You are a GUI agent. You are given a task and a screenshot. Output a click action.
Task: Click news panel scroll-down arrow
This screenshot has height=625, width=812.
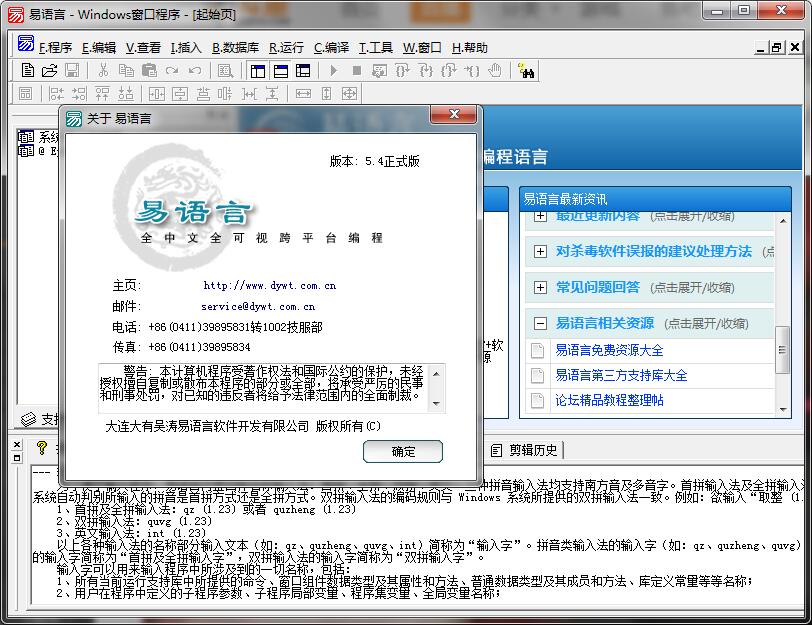[x=782, y=409]
